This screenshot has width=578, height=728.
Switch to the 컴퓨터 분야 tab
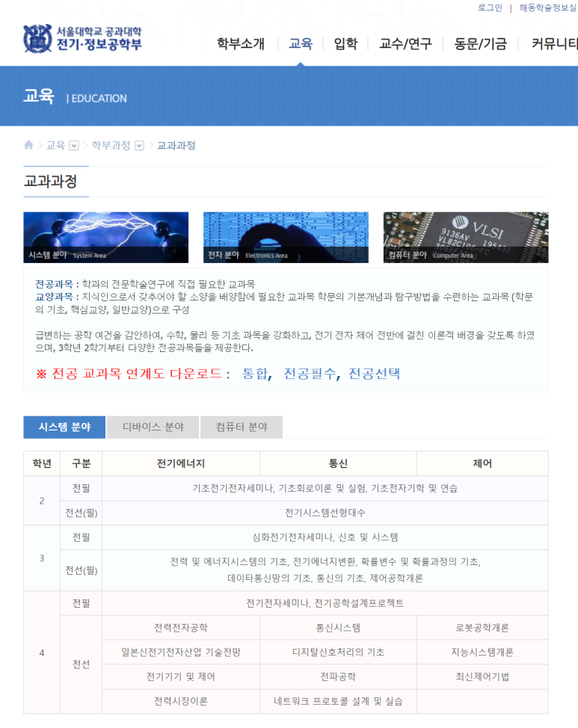241,427
